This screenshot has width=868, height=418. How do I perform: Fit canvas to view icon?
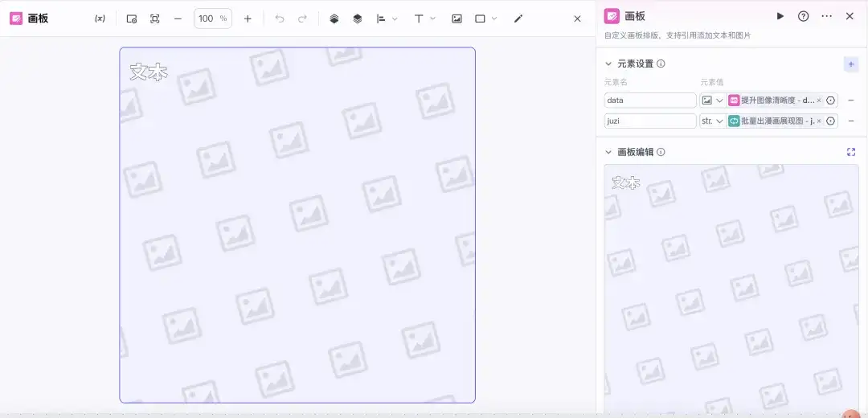[155, 18]
